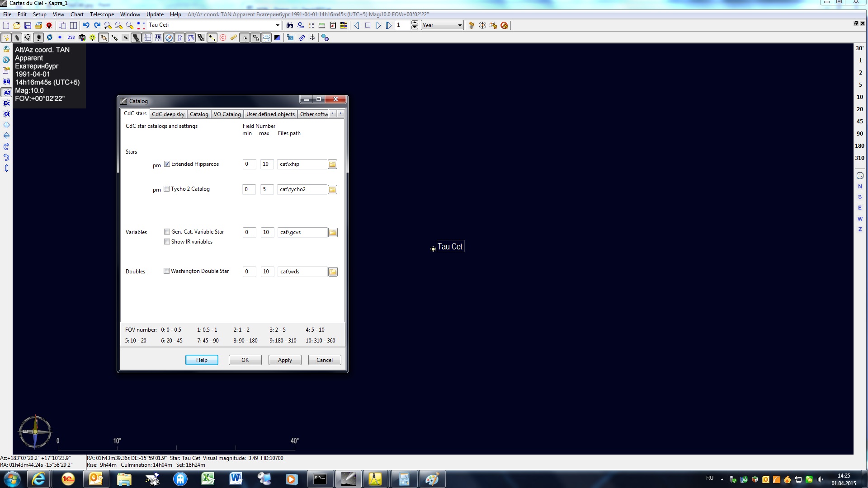Screen dimensions: 868x488
Task: Switch to VO Catalog tab
Action: point(227,114)
